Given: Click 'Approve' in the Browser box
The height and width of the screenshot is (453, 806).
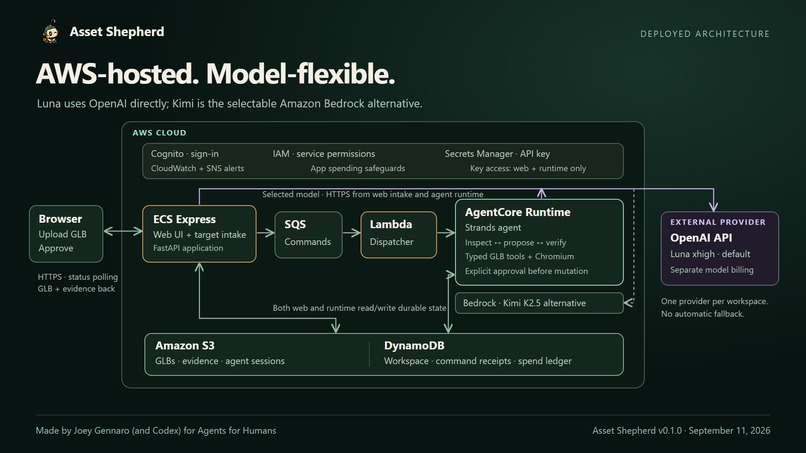Looking at the screenshot, I should coord(56,248).
